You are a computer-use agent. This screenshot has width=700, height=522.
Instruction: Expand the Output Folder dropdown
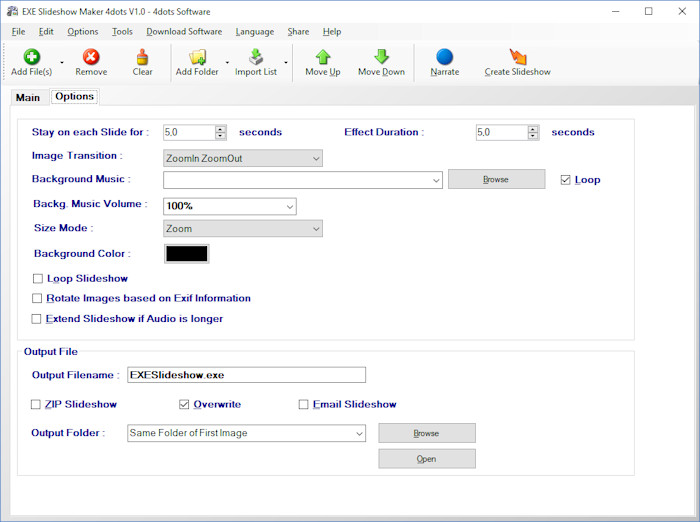(359, 434)
